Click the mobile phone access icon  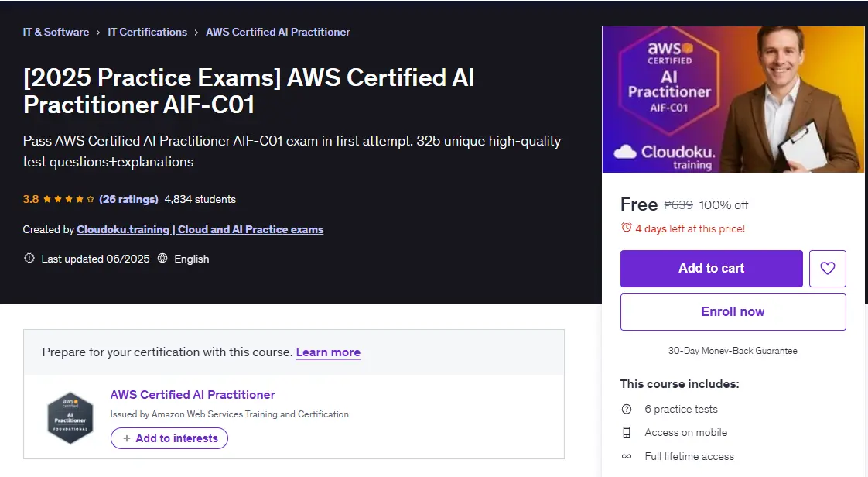(627, 432)
